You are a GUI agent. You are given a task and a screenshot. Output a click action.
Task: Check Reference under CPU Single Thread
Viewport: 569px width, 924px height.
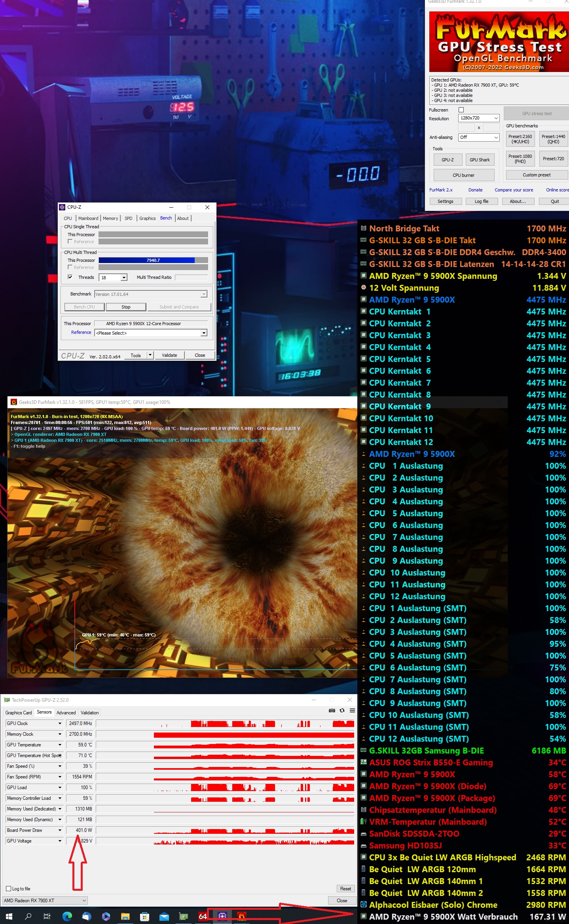pyautogui.click(x=70, y=241)
